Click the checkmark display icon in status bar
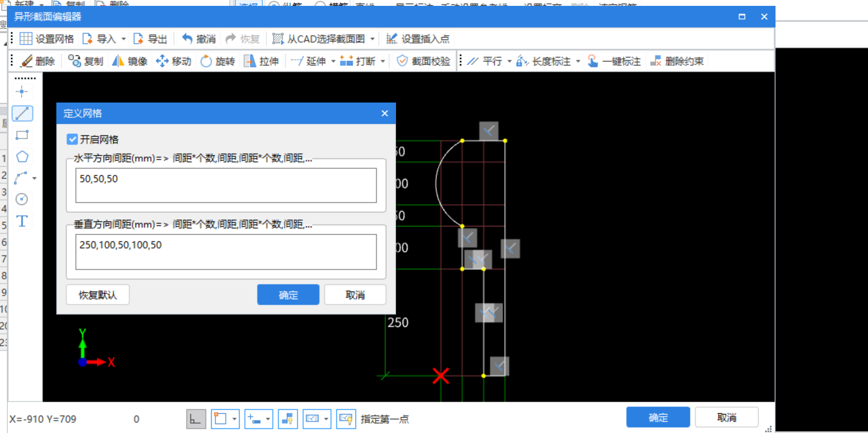The image size is (868, 433). pos(312,419)
